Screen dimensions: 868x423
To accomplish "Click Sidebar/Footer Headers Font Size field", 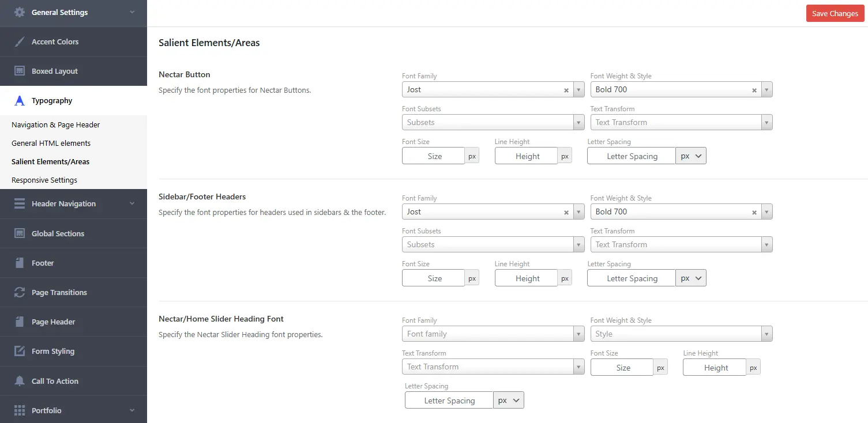I will 433,278.
